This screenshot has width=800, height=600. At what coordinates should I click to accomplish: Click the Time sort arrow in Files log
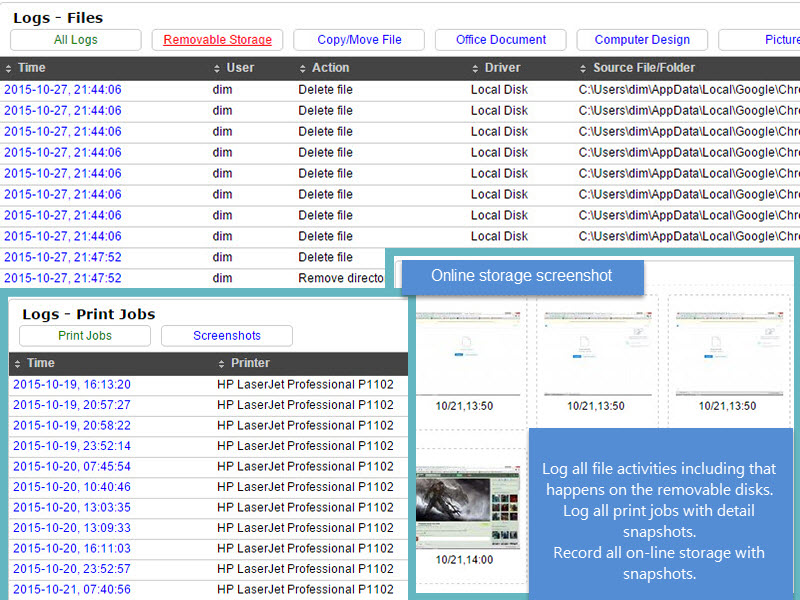click(9, 68)
